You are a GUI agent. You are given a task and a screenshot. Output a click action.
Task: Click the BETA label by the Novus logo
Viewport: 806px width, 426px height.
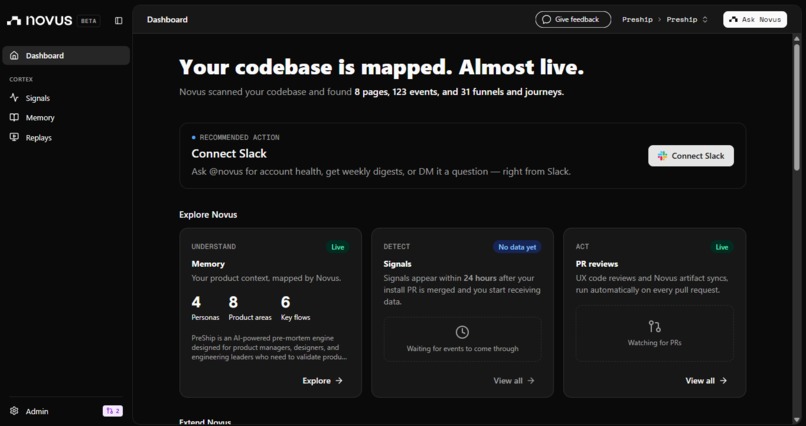[88, 21]
